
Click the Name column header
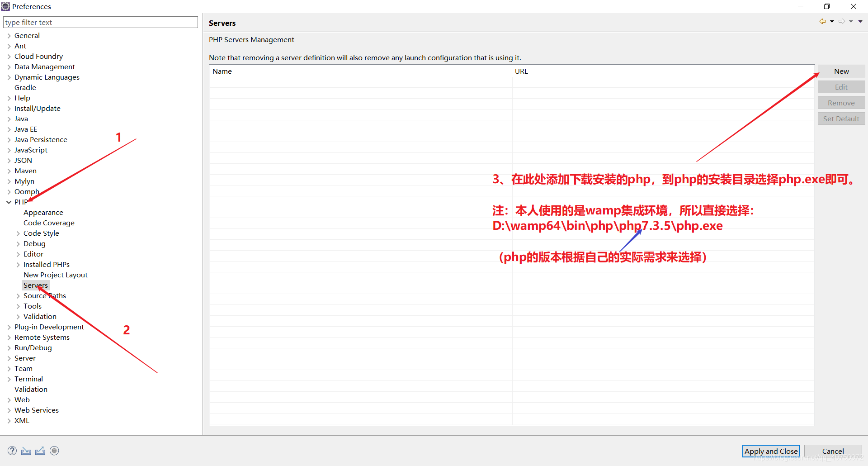pyautogui.click(x=360, y=71)
